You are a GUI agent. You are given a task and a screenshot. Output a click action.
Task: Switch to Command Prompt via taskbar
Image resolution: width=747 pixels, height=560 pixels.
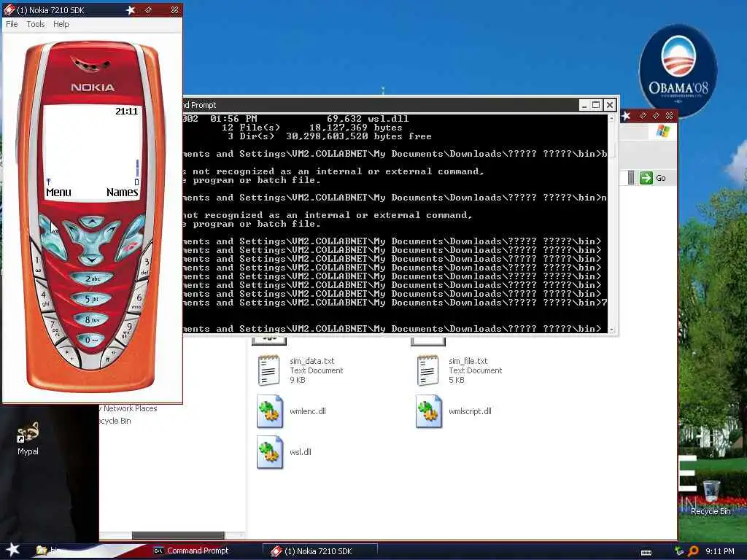point(191,551)
